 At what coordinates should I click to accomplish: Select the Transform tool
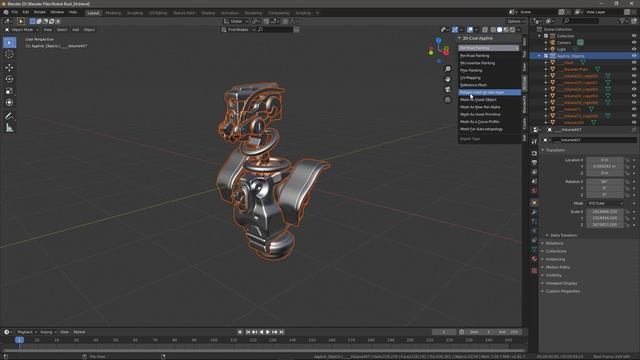pyautogui.click(x=9, y=103)
